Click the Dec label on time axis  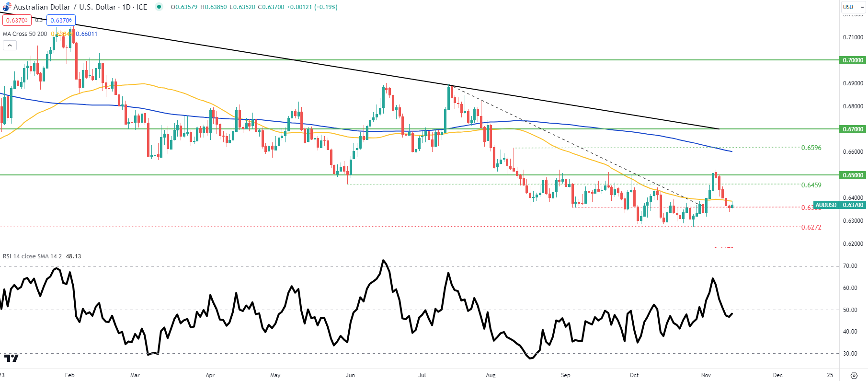tap(778, 375)
